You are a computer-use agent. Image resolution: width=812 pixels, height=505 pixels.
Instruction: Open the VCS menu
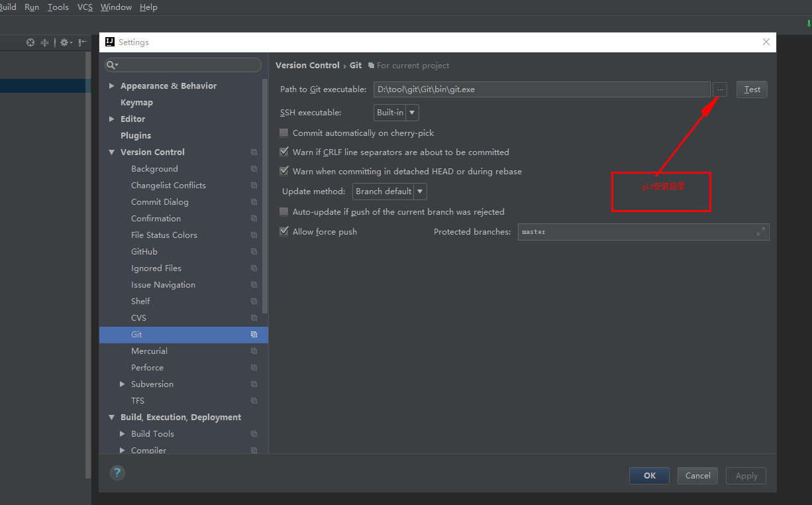tap(85, 7)
